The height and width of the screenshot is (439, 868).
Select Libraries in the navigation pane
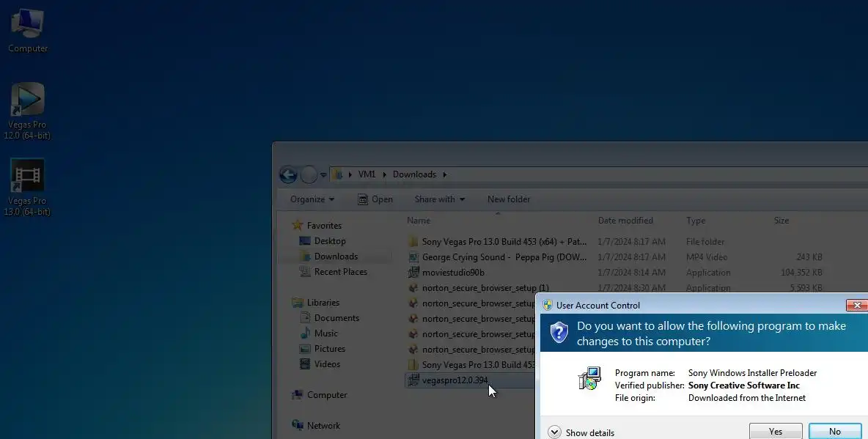click(323, 302)
